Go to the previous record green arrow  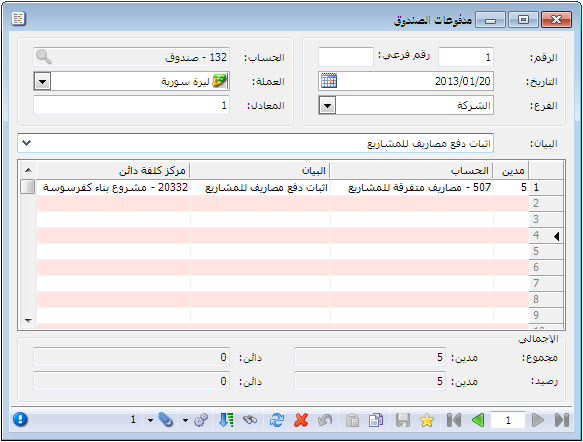coord(478,420)
